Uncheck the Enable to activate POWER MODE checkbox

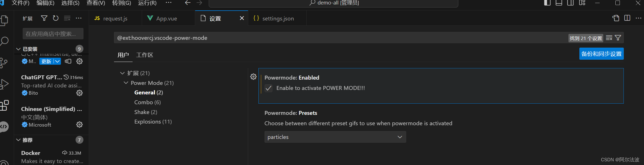pos(268,88)
